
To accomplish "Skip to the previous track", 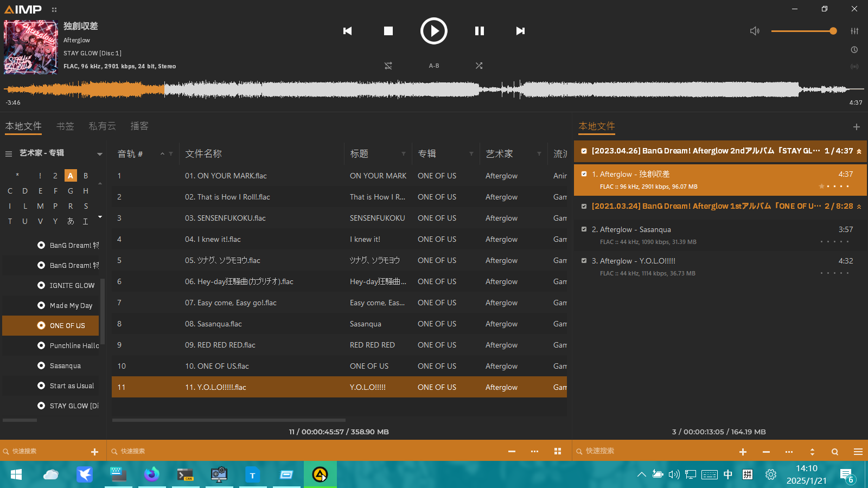I will (348, 31).
